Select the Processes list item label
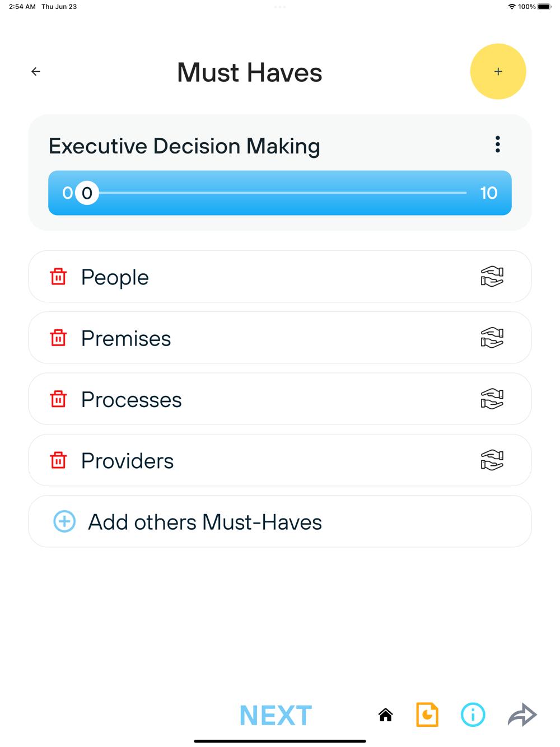The image size is (560, 747). tap(132, 400)
